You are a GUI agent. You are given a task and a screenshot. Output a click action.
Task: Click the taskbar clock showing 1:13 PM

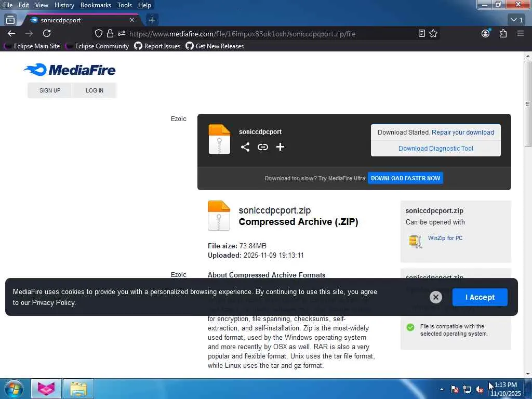[506, 389]
